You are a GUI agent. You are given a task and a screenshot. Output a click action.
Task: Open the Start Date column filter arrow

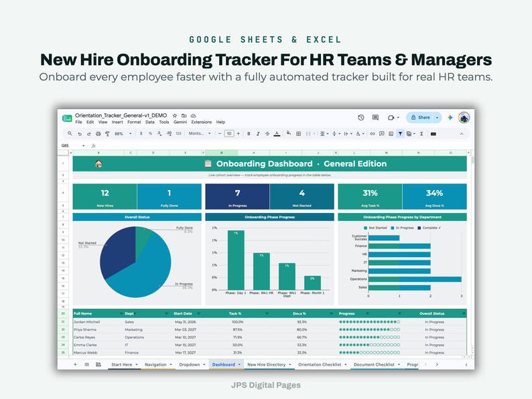198,313
